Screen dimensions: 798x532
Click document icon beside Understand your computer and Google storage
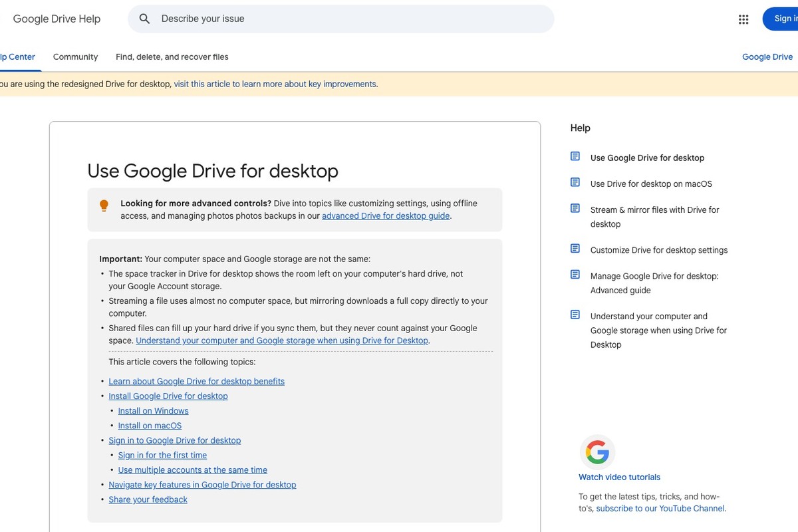point(575,315)
